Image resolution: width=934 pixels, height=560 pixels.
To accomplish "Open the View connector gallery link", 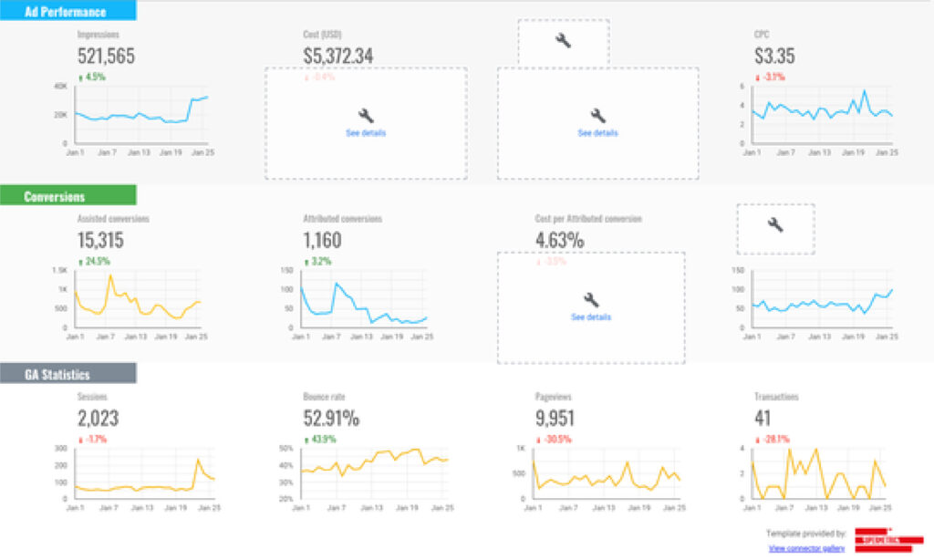I will coord(805,548).
